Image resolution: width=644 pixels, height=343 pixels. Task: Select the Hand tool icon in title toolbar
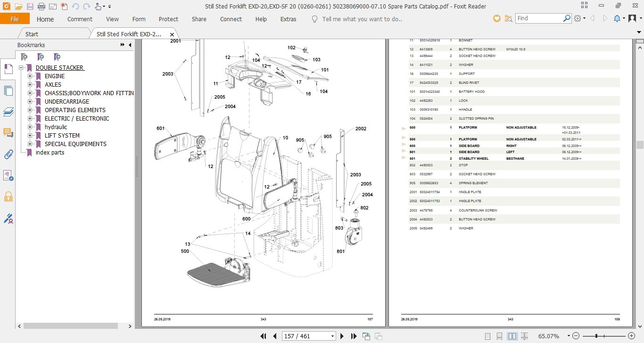pos(98,6)
